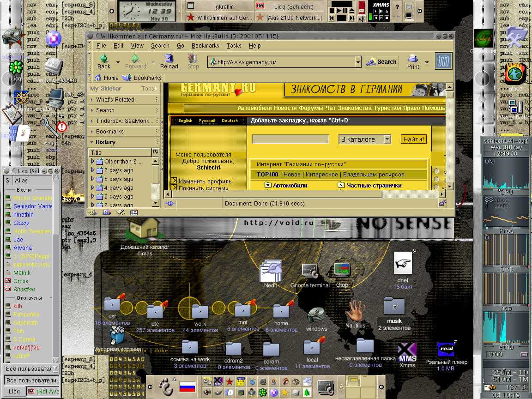Open the GNOME foot main menu
This screenshot has height=399, width=532.
click(166, 387)
